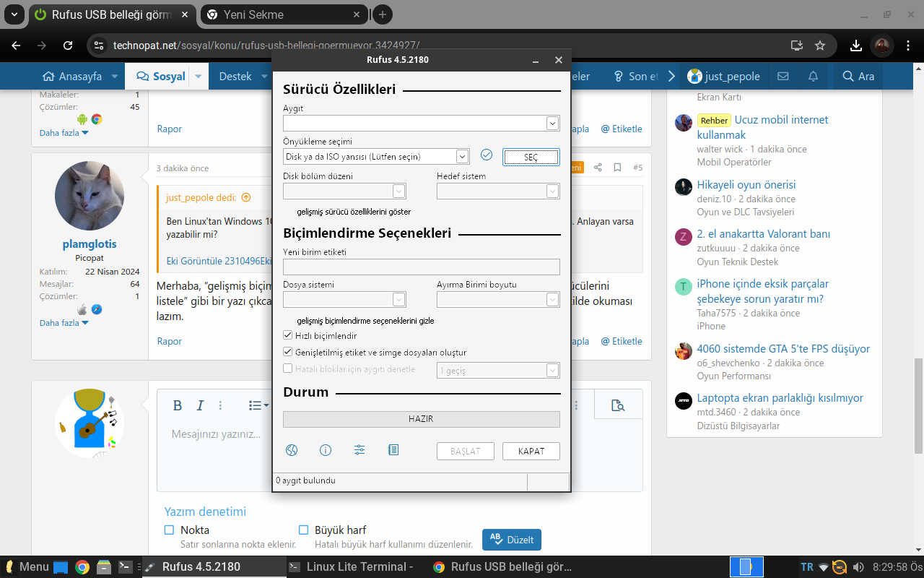This screenshot has height=578, width=924.
Task: Open the Chrome three-dot menu
Action: [x=907, y=46]
